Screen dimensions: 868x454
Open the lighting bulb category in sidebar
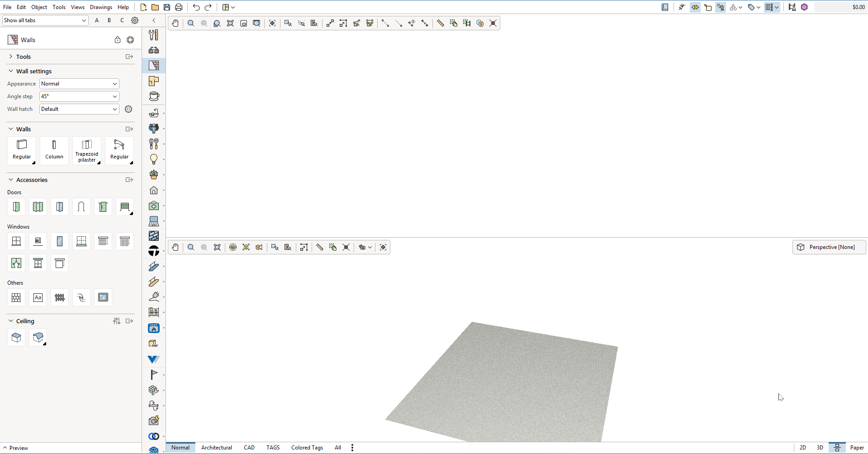tap(154, 159)
